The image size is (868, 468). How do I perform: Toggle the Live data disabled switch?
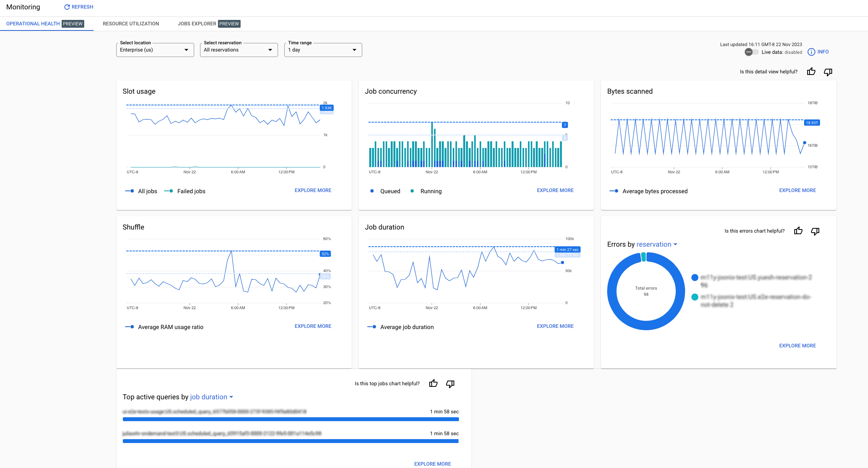point(749,52)
